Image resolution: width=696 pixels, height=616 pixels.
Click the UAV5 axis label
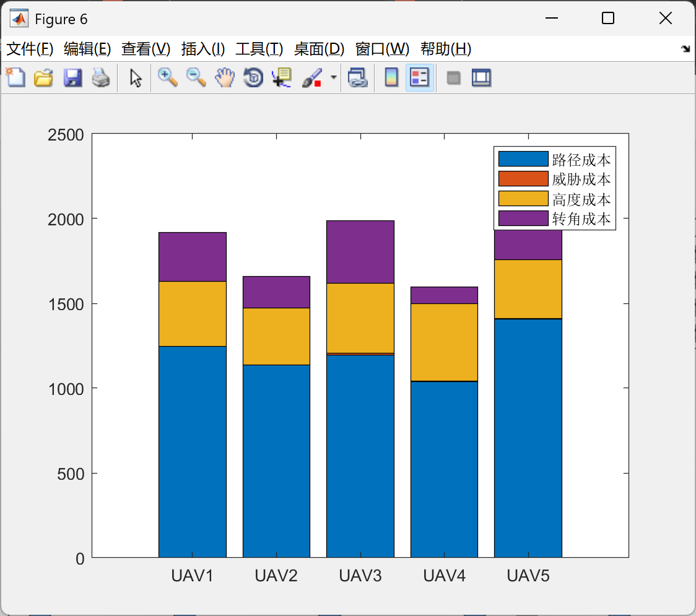(528, 576)
